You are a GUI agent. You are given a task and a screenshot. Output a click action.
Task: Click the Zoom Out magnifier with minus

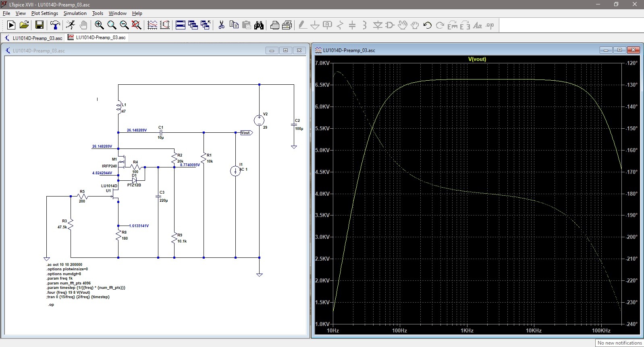pos(124,25)
